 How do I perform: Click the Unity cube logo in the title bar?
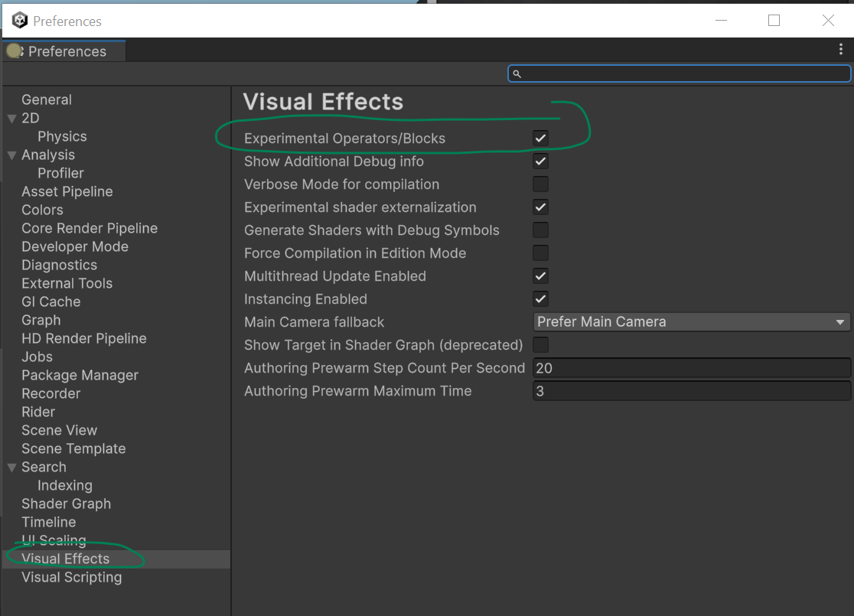pyautogui.click(x=18, y=20)
